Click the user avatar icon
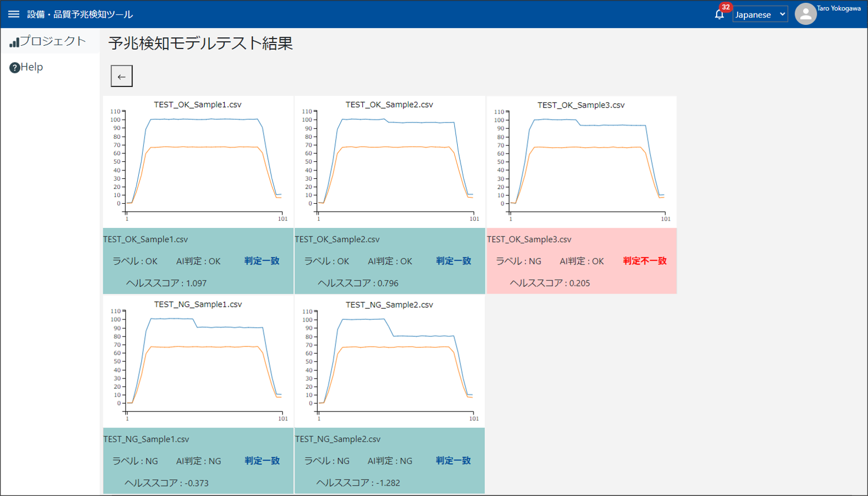 805,14
